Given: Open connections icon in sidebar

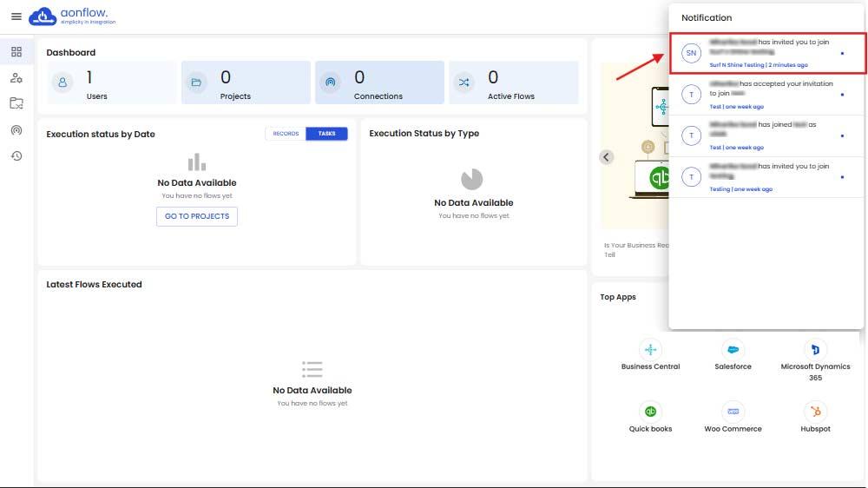Looking at the screenshot, I should pos(16,130).
